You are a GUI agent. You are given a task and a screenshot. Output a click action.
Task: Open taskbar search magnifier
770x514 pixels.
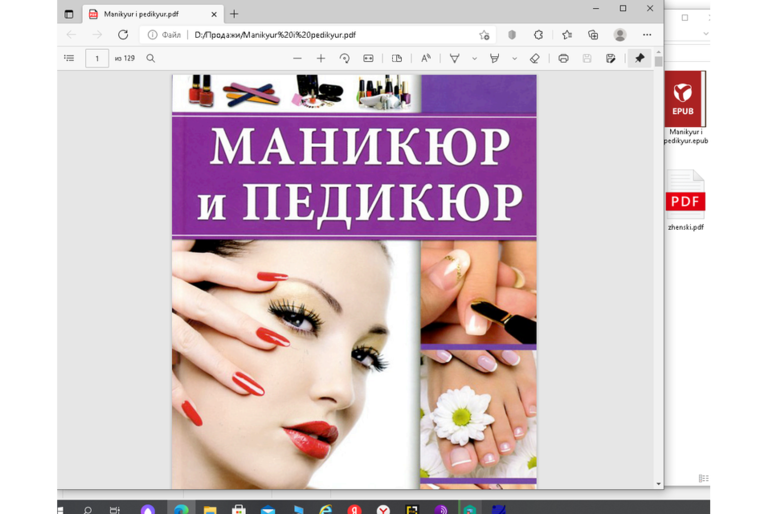(88, 510)
